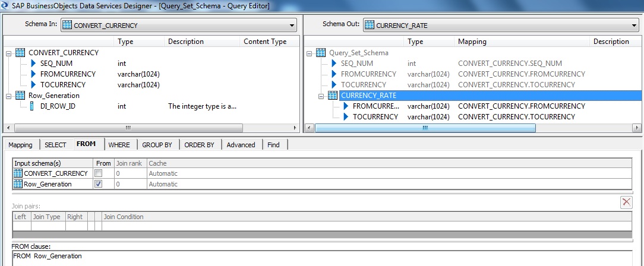Click the Join Condition column header
This screenshot has height=266, width=644.
click(x=367, y=217)
